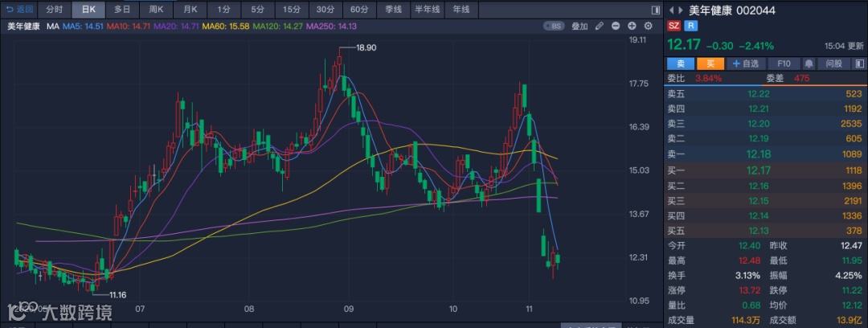Screen dimensions: 868x328
Task: Click the MA5: 14.51 indicator label
Action: coord(83,26)
